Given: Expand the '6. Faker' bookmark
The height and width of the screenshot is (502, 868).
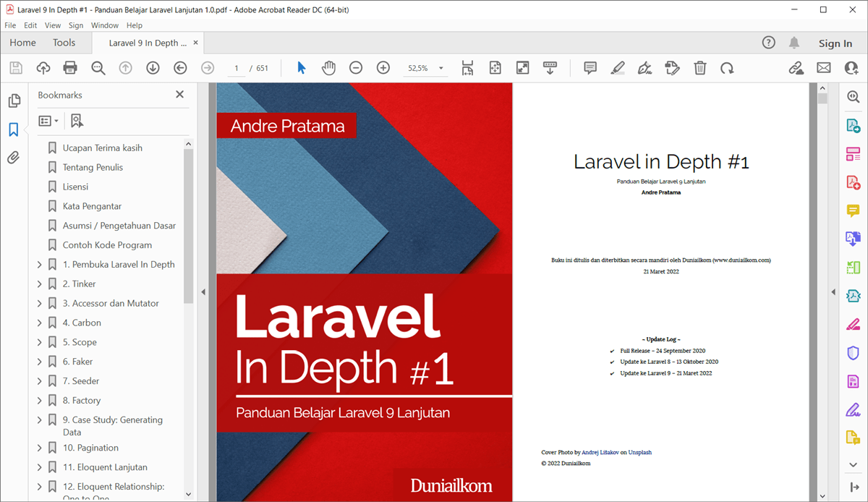Looking at the screenshot, I should (40, 362).
